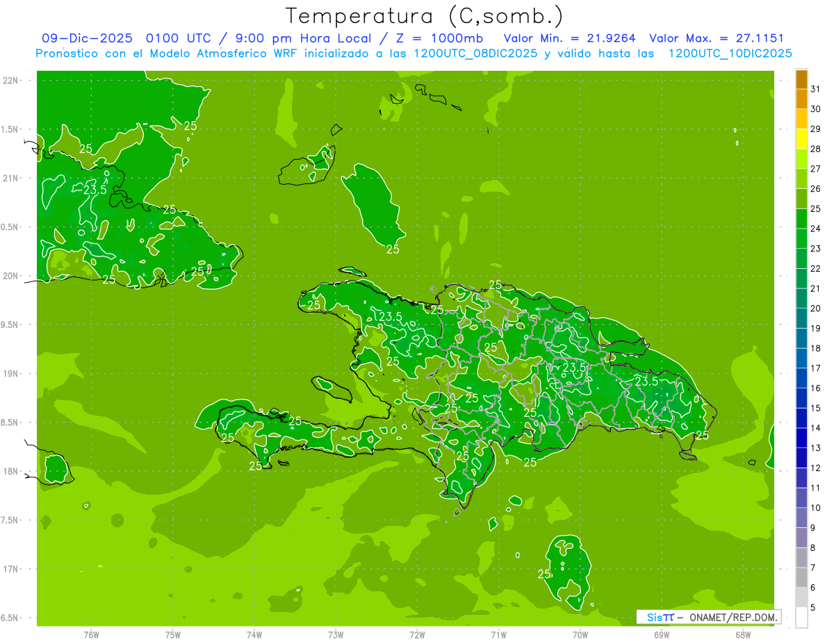
Task: Click the '71W' longitude label
Action: point(498,634)
